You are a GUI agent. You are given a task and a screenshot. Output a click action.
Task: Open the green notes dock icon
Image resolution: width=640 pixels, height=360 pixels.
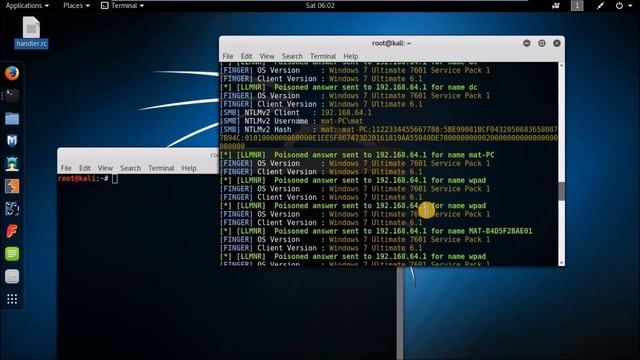pyautogui.click(x=12, y=254)
